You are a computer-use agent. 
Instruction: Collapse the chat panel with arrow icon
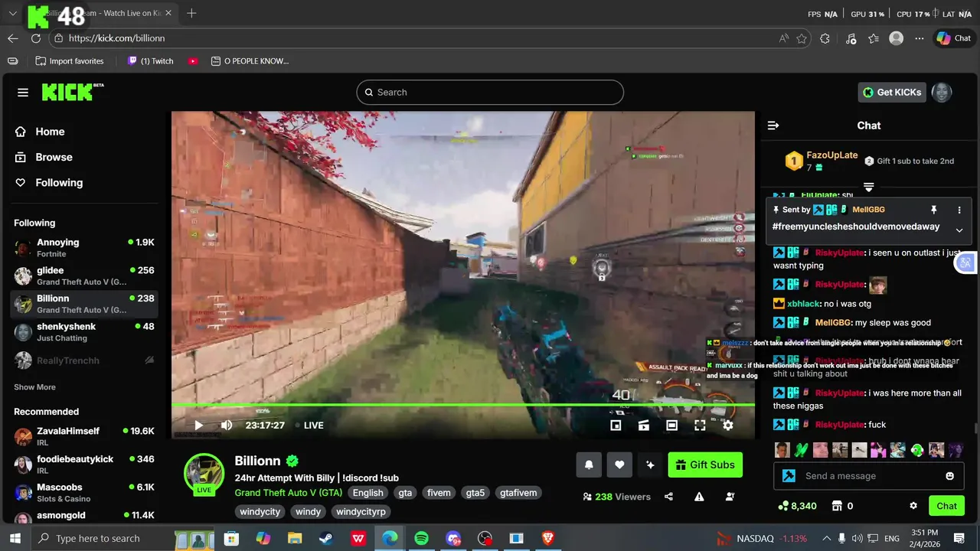pyautogui.click(x=773, y=126)
